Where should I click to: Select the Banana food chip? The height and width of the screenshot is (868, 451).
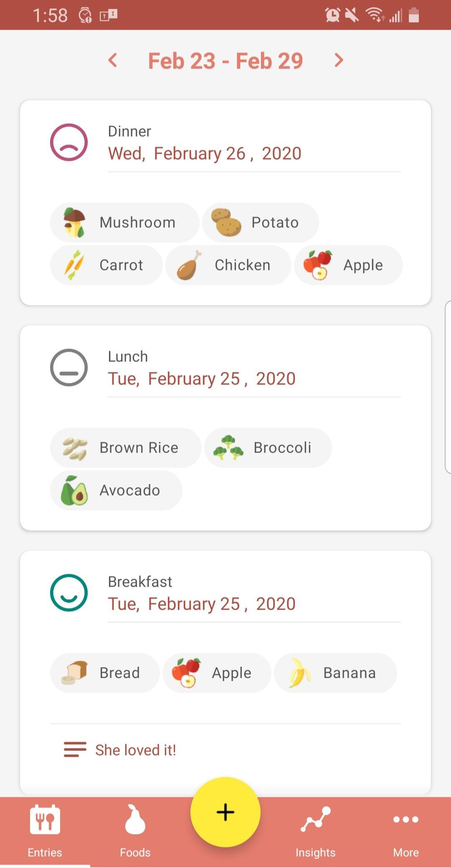tap(335, 673)
